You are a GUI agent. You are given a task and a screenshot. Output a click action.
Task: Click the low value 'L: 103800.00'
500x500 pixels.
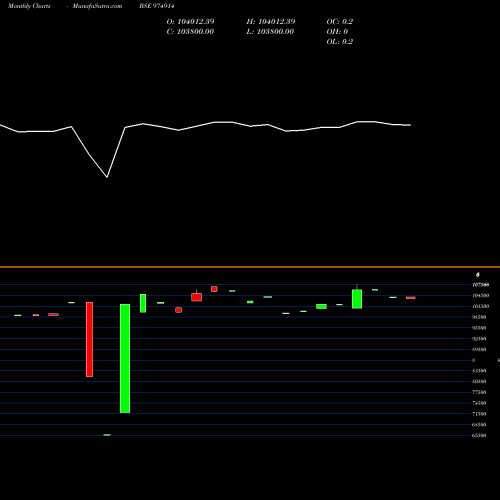click(270, 32)
